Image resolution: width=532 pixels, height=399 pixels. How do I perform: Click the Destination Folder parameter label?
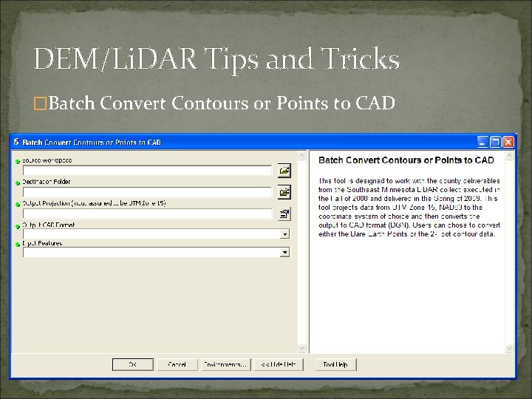pyautogui.click(x=46, y=182)
